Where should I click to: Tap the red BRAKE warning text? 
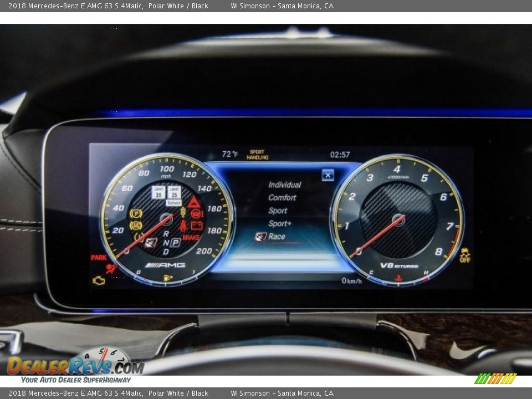click(x=191, y=238)
